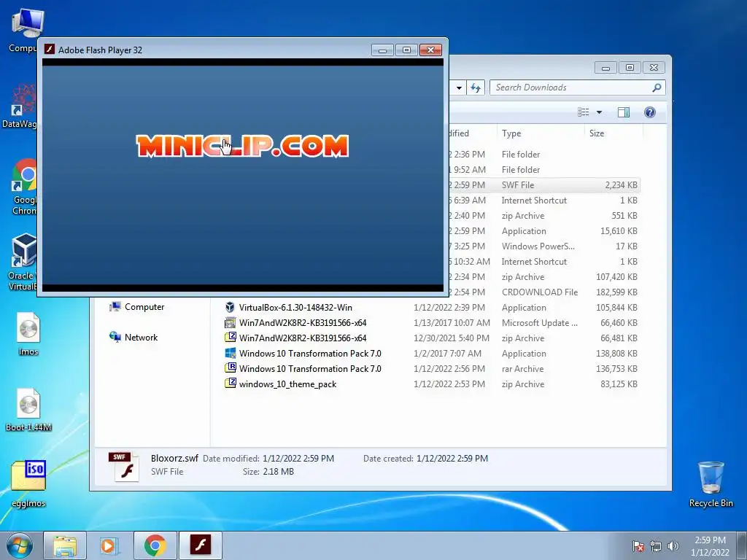Click the 107,420 KB size cell

[x=616, y=276]
